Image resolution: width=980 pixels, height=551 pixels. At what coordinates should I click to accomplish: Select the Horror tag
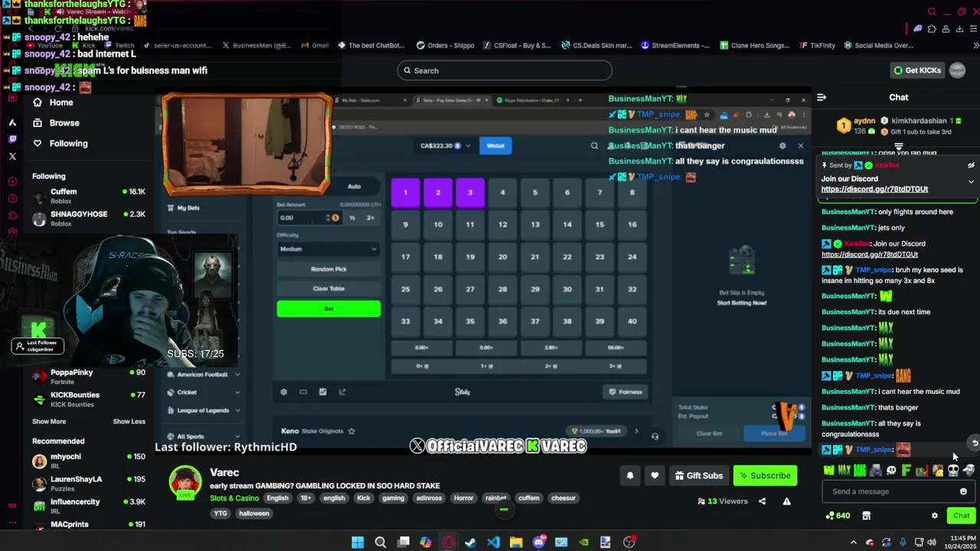point(464,498)
